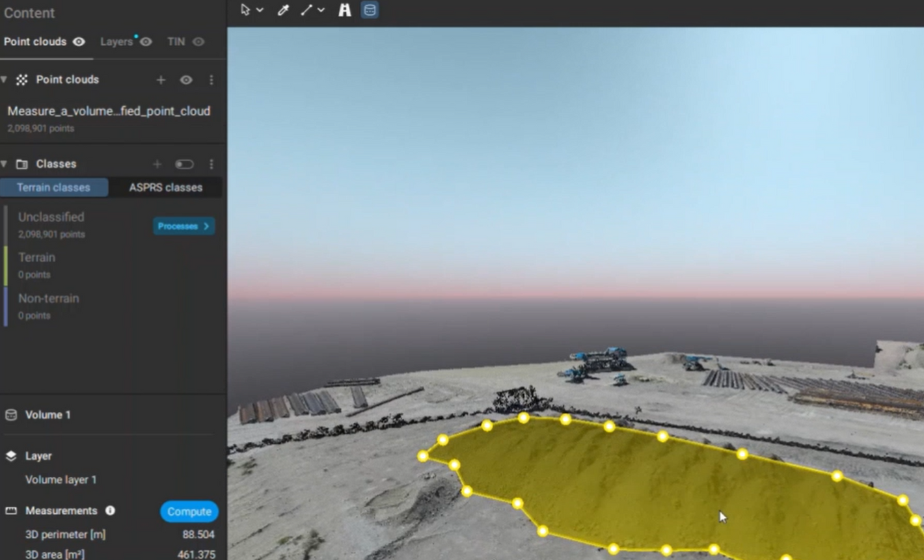Image resolution: width=924 pixels, height=560 pixels.
Task: Hide the TIN tab visibility eye
Action: 198,42
